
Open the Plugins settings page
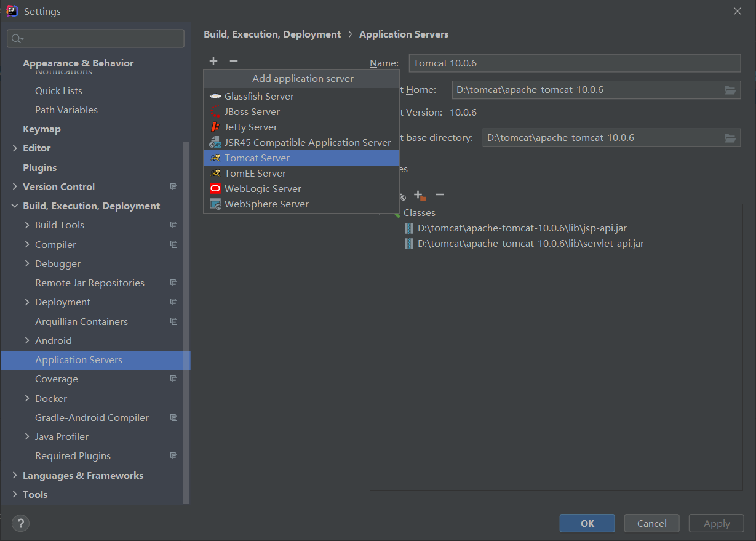(39, 167)
